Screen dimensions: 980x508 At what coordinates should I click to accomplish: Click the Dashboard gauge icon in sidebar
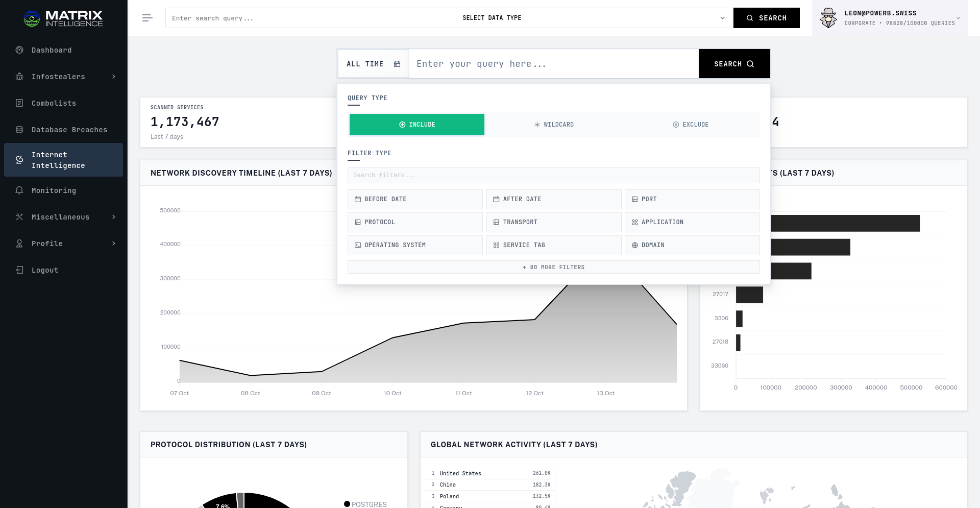19,50
